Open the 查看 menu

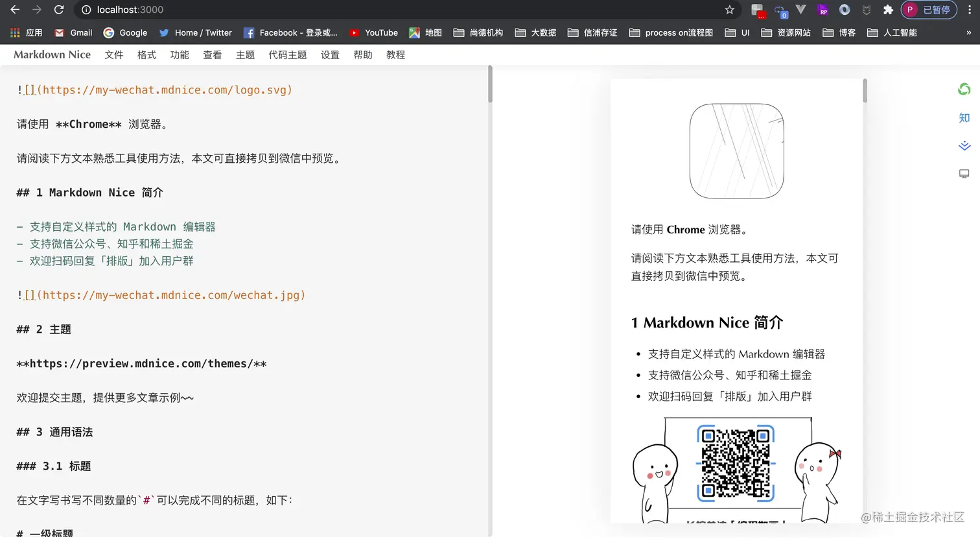212,55
